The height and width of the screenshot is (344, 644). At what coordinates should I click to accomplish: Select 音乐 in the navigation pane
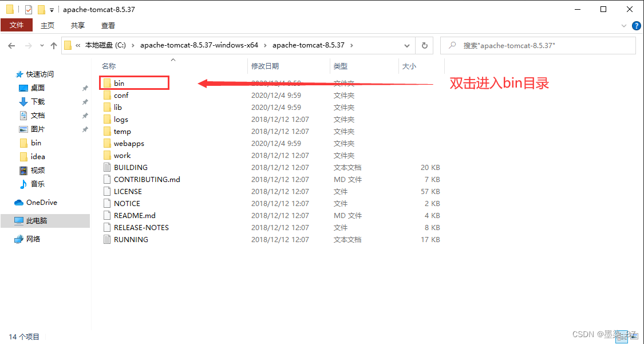click(38, 184)
